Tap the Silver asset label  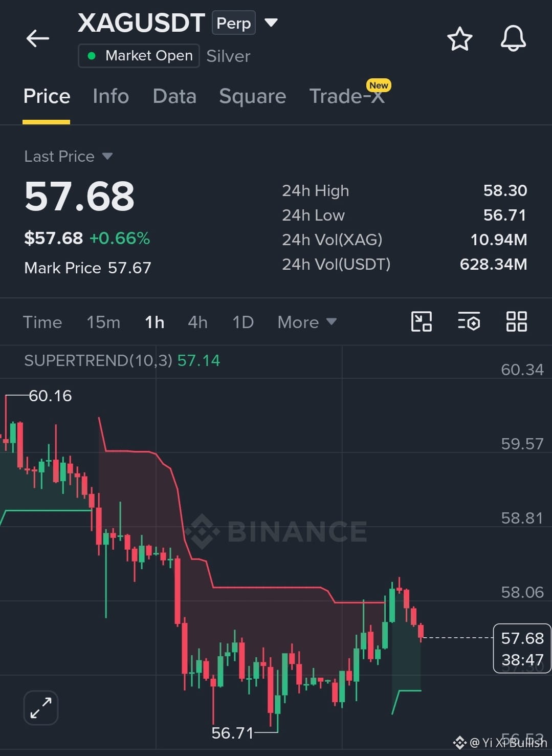tap(228, 56)
